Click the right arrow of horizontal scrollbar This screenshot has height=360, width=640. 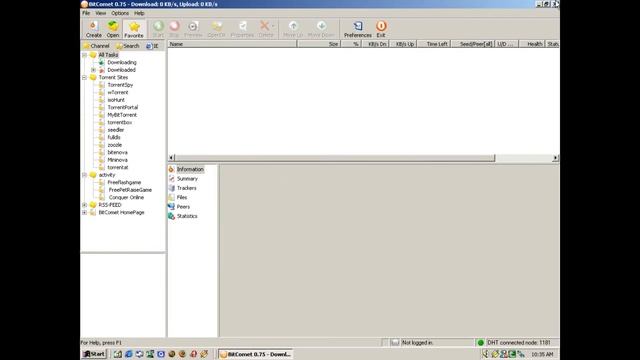click(556, 158)
